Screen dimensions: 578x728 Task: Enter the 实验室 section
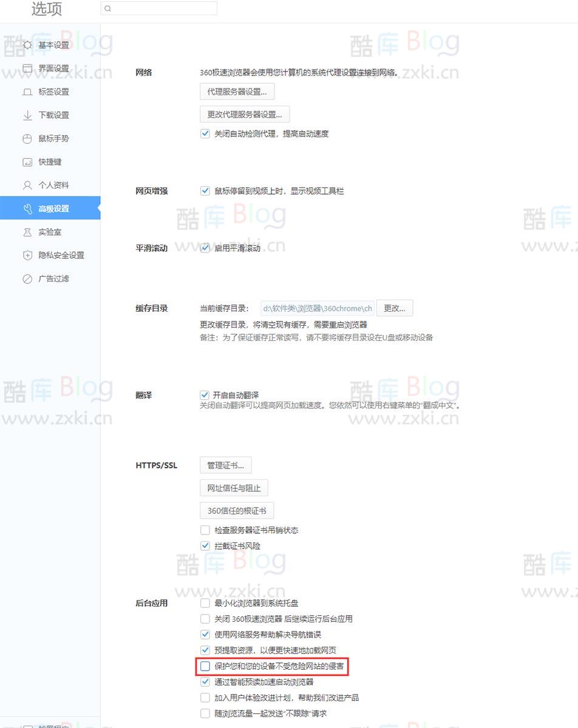(x=52, y=232)
